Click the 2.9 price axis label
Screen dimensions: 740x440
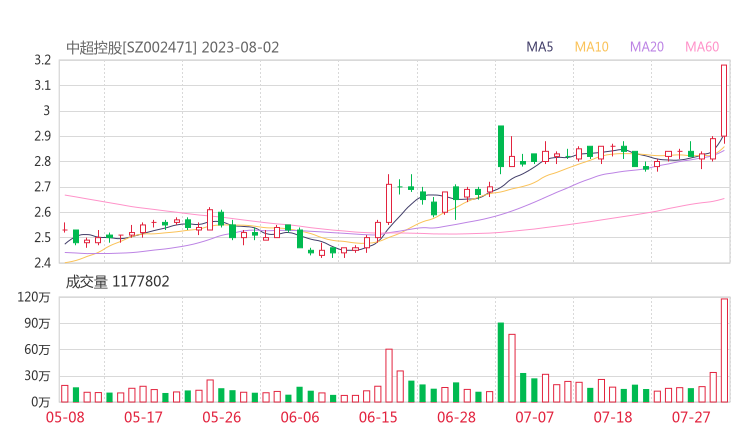tap(42, 136)
